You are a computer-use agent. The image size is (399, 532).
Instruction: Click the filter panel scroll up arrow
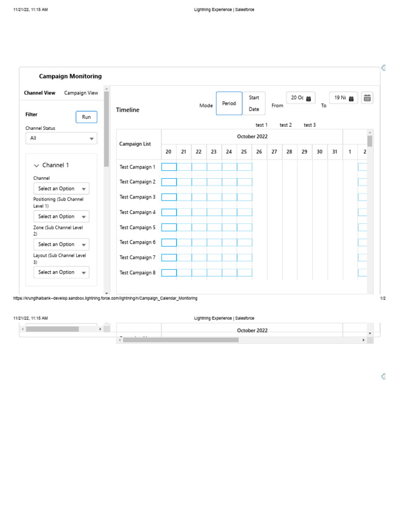pos(107,88)
